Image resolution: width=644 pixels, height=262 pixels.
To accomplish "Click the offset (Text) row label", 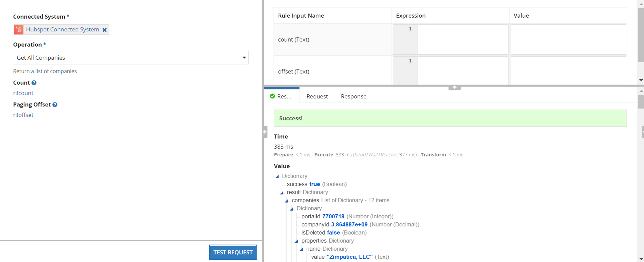I will click(293, 72).
